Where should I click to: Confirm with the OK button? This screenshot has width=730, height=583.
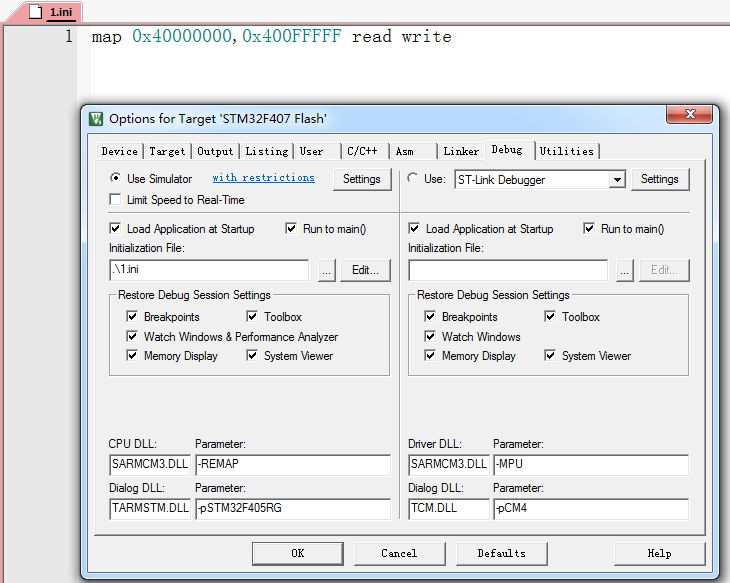click(298, 554)
